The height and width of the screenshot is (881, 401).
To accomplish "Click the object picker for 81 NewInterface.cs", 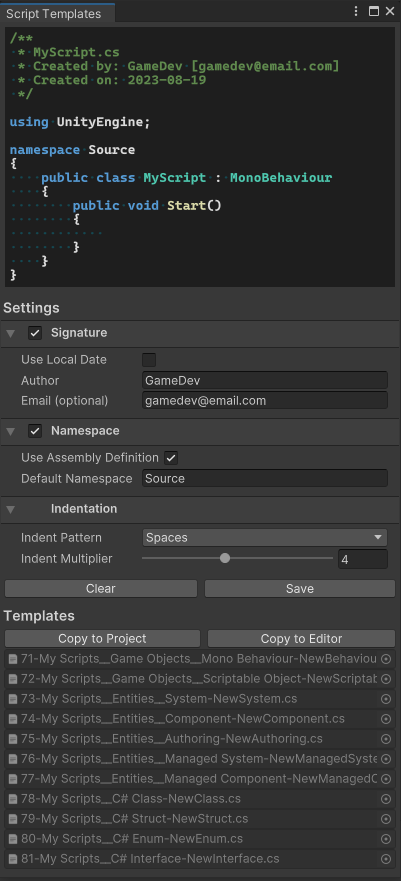I will tap(386, 859).
